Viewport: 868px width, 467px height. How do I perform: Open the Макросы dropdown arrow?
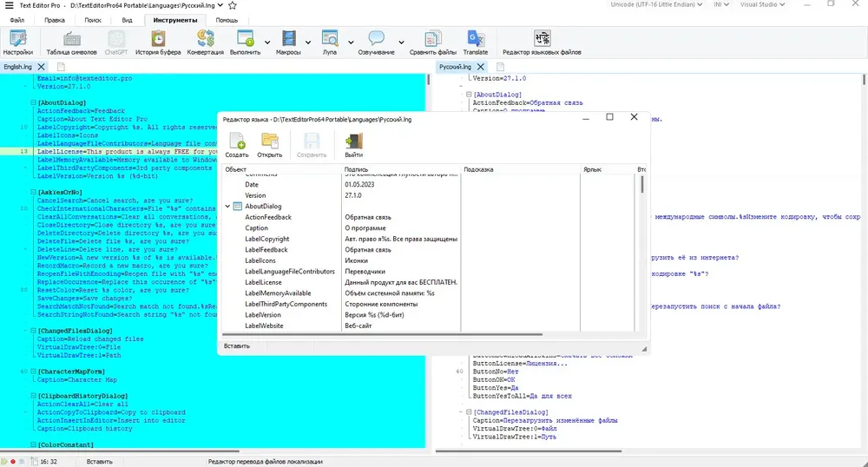point(308,43)
